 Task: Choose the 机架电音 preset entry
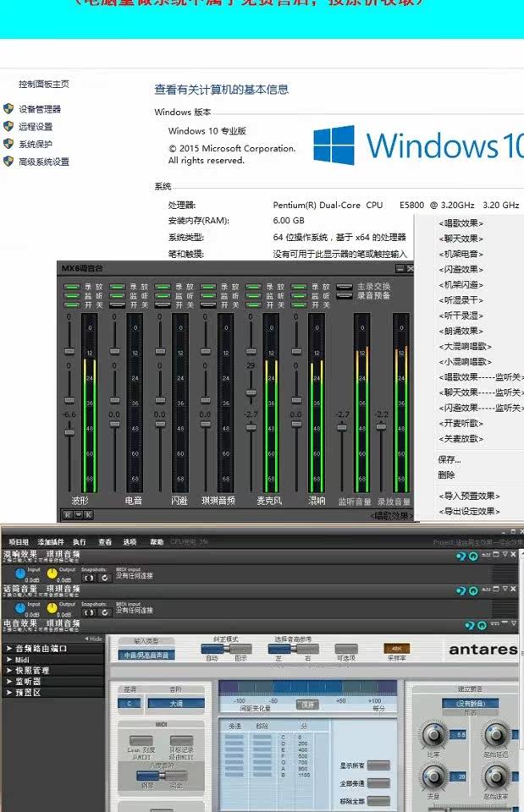click(461, 255)
